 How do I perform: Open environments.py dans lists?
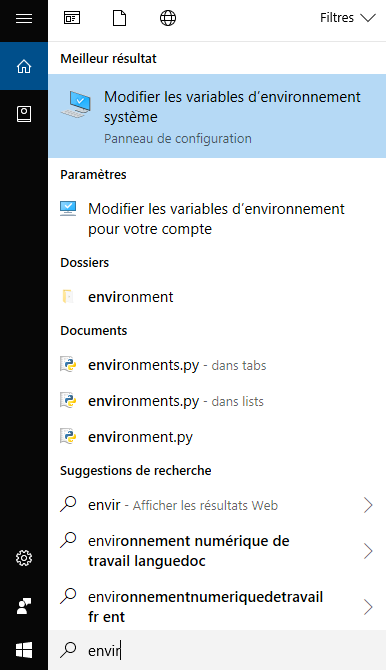pyautogui.click(x=217, y=401)
